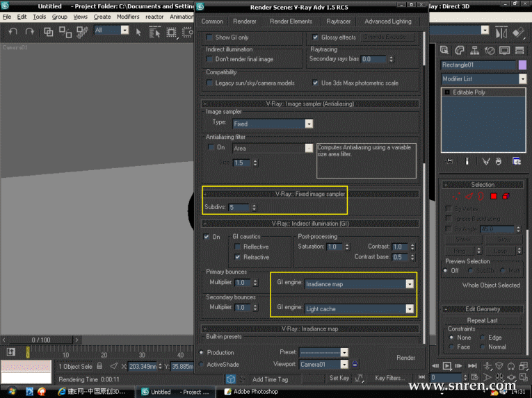Enable Don't render final image checkbox
532x398 pixels.
pos(210,59)
